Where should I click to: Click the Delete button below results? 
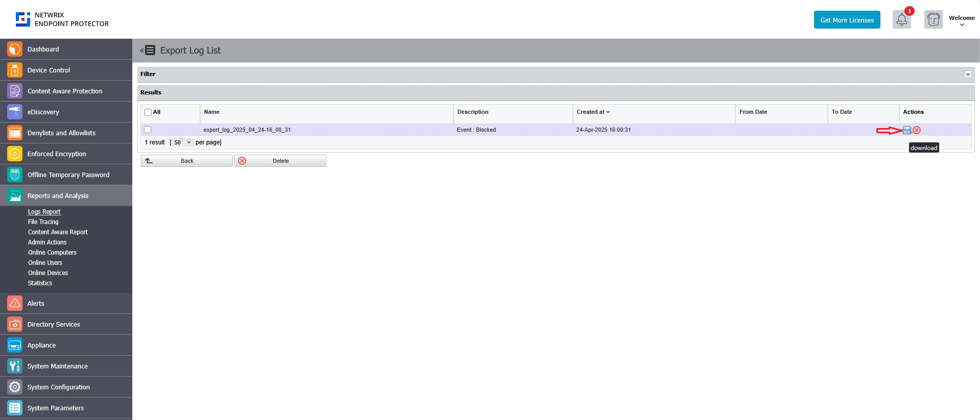pos(280,161)
